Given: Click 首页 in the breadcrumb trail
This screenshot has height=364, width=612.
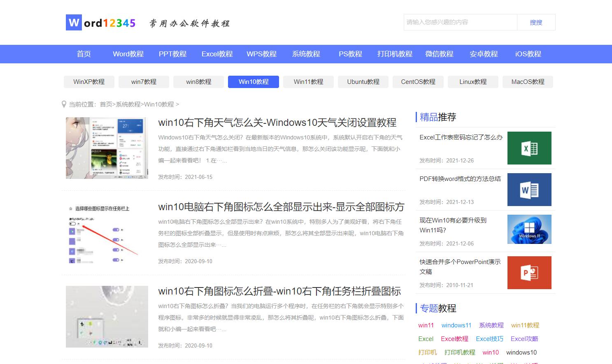Looking at the screenshot, I should (106, 104).
